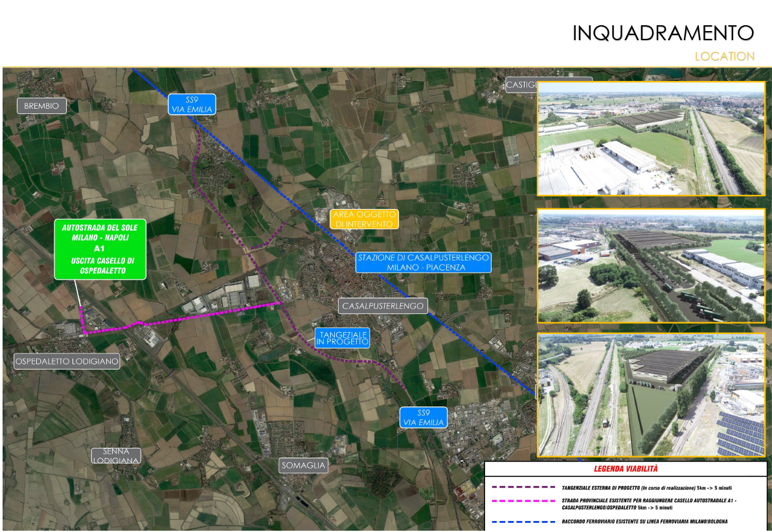Click the Senna Lodigiana label
Image resolution: width=772 pixels, height=532 pixels.
tap(116, 456)
